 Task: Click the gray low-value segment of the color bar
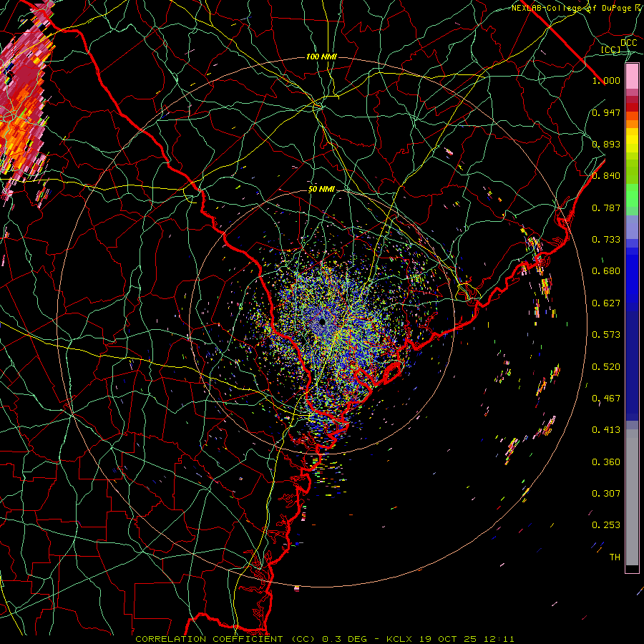[632, 497]
